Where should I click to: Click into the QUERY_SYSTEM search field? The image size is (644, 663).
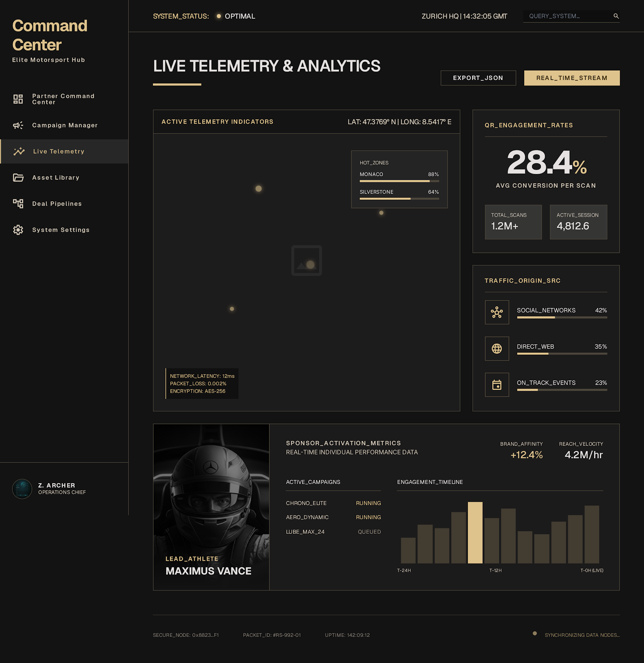[571, 16]
